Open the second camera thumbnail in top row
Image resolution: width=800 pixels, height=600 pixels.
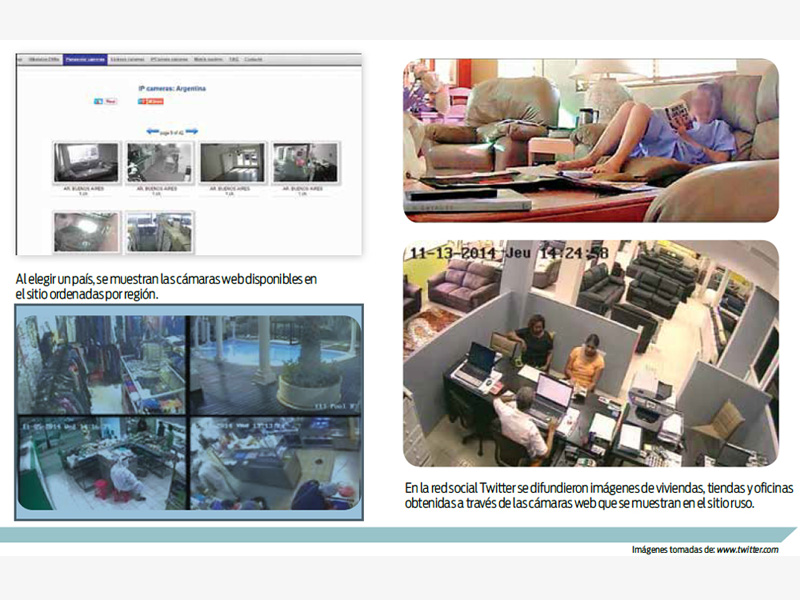coord(159,162)
